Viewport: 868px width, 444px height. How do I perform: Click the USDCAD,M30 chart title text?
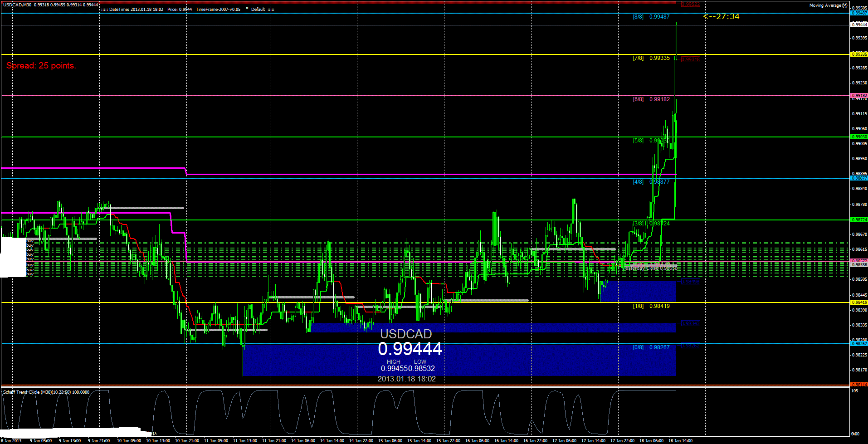[17, 5]
